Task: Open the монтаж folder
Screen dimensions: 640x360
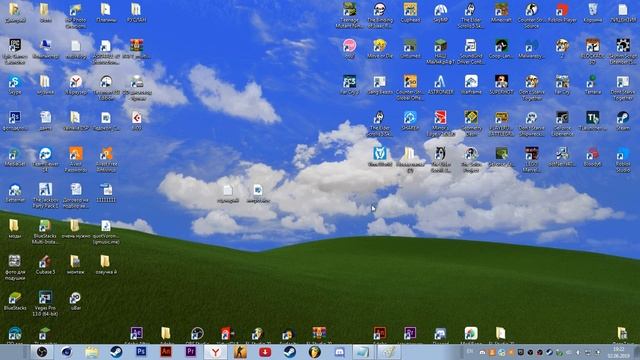Action: coord(76,264)
